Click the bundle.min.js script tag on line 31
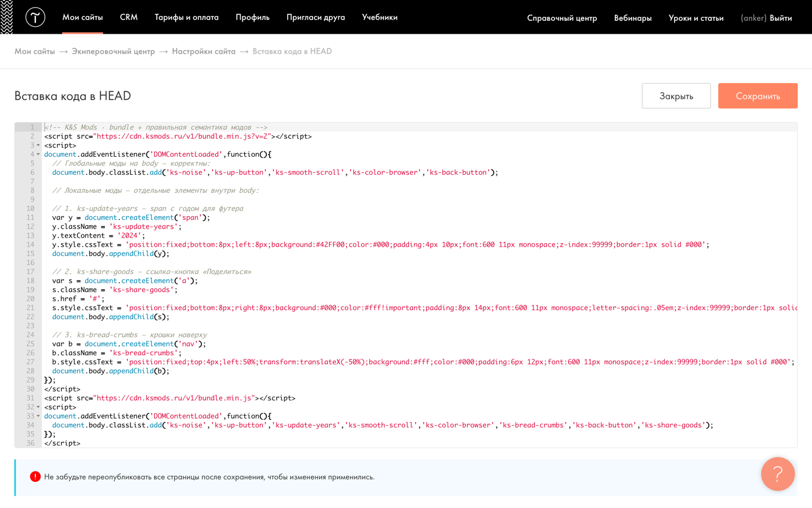The image size is (812, 508). [x=170, y=398]
